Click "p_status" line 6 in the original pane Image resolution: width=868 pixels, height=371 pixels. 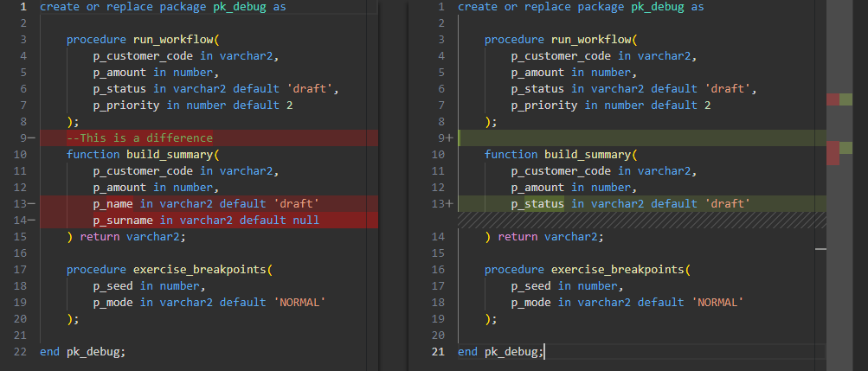pos(215,89)
